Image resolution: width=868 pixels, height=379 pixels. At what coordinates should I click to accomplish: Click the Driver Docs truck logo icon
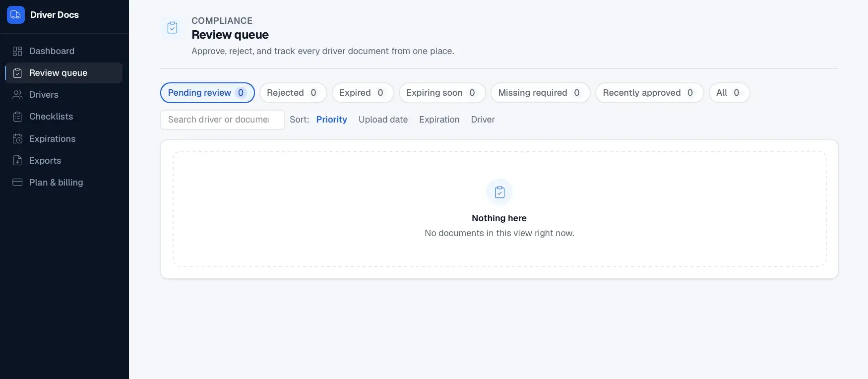(16, 15)
